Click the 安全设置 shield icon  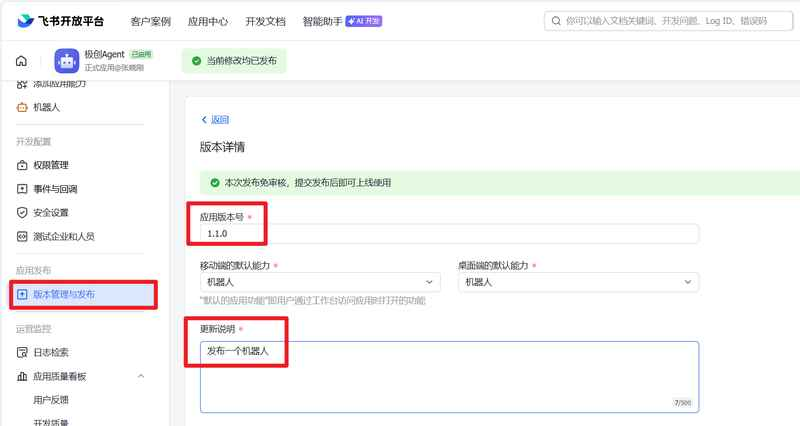tap(22, 212)
